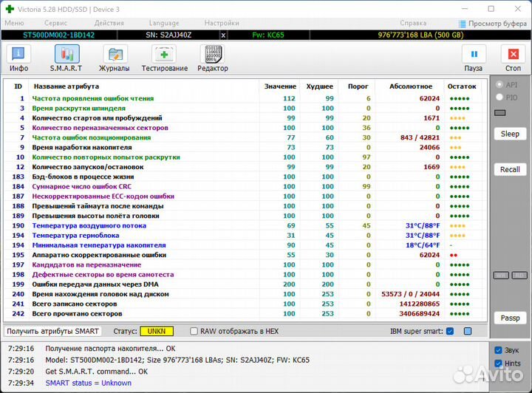
Task: Click the blue square beside IBM super smart
Action: pos(467,331)
